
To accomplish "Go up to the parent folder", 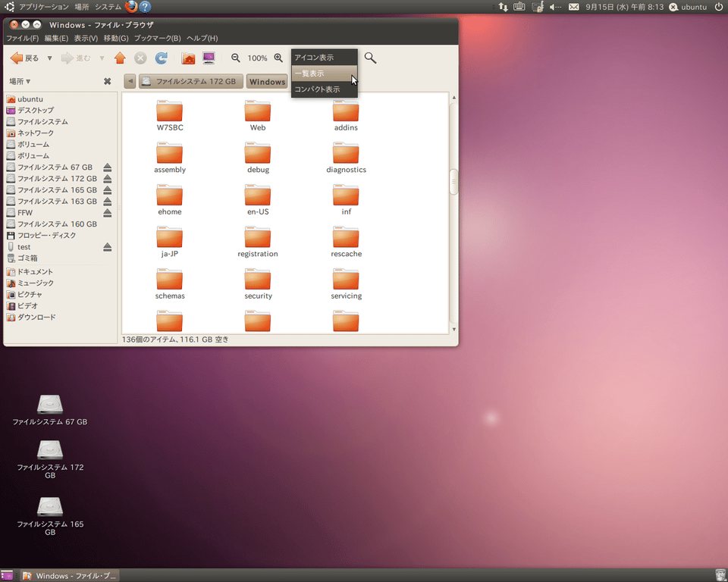I will (121, 58).
